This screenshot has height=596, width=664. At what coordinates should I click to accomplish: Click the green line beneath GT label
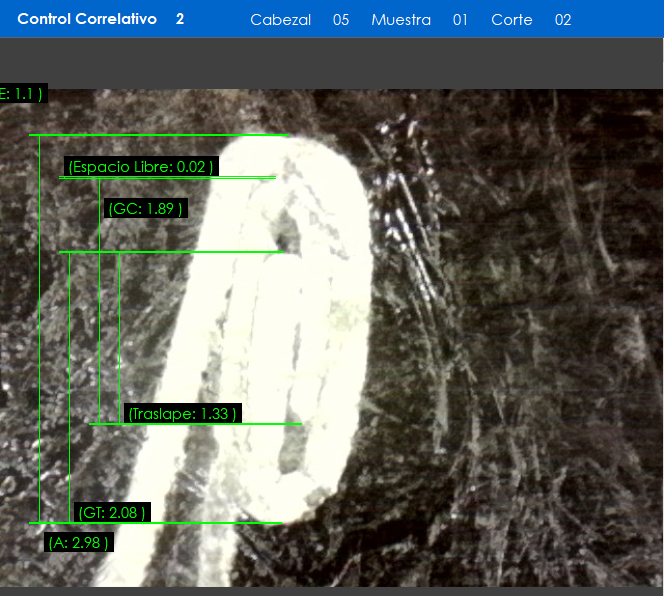(155, 523)
